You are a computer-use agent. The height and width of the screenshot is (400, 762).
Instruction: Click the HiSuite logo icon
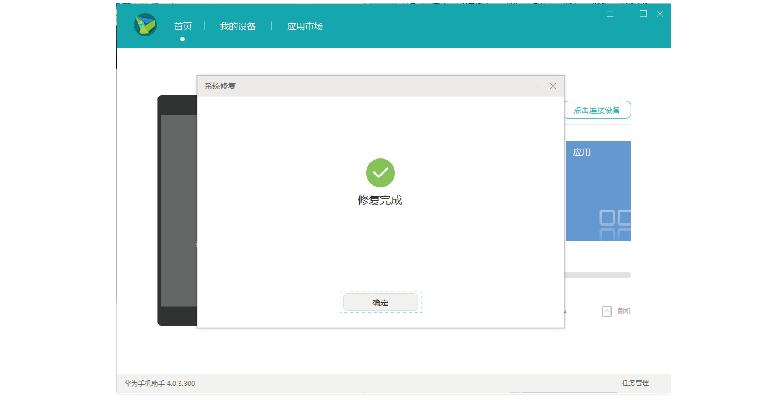[146, 25]
